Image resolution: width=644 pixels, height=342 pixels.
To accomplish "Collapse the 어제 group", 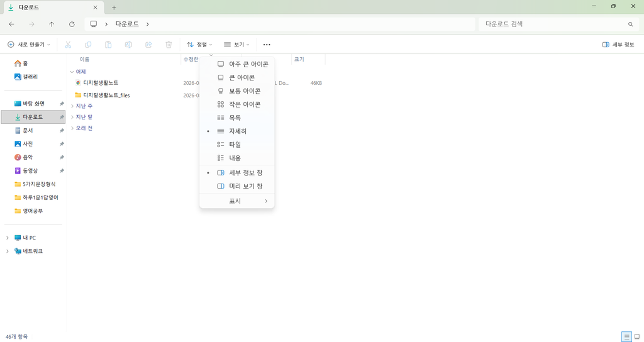I will 72,72.
